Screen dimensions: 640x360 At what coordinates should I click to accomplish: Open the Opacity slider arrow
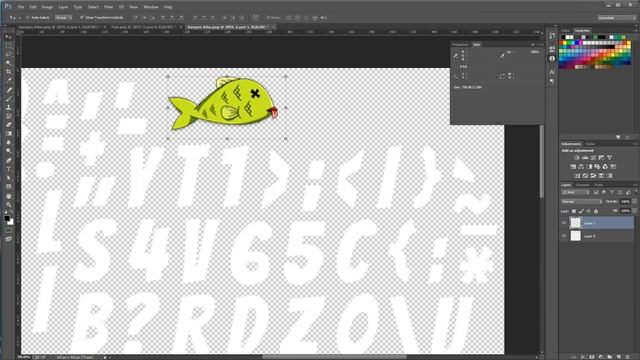pos(634,202)
